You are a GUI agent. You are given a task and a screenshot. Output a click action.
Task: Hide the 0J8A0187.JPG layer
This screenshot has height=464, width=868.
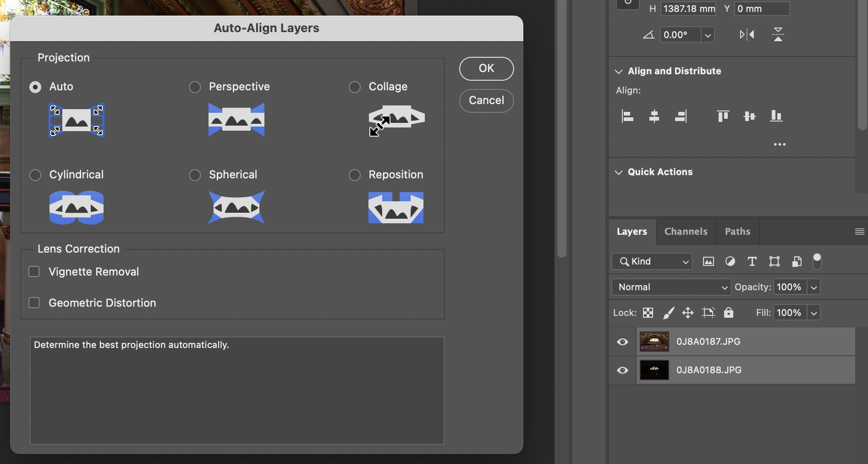(622, 342)
